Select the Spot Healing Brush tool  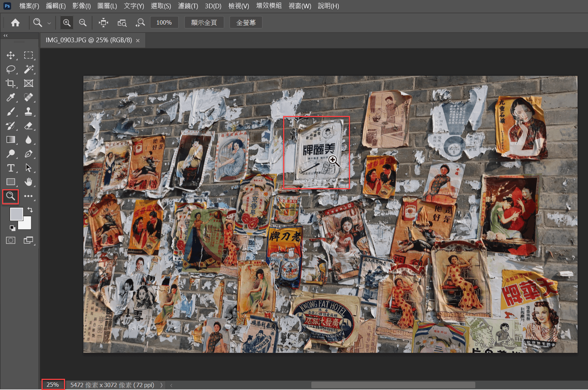pyautogui.click(x=29, y=97)
